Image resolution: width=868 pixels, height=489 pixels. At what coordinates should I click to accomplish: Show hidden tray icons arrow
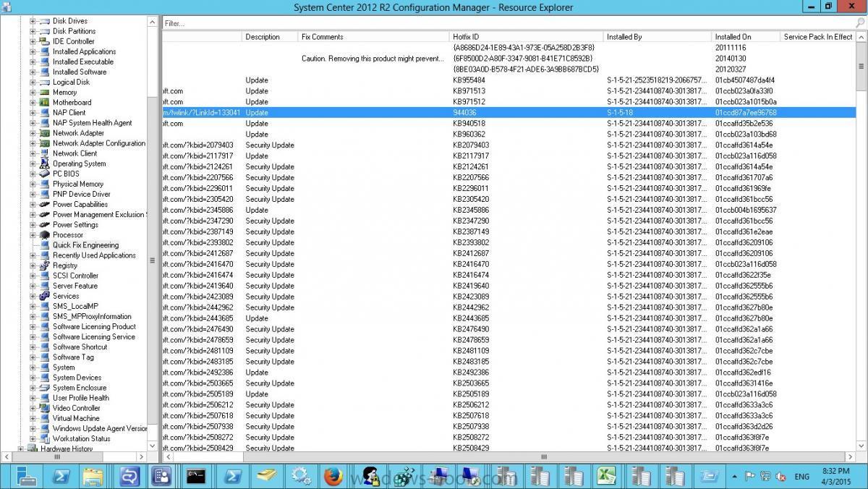click(736, 477)
